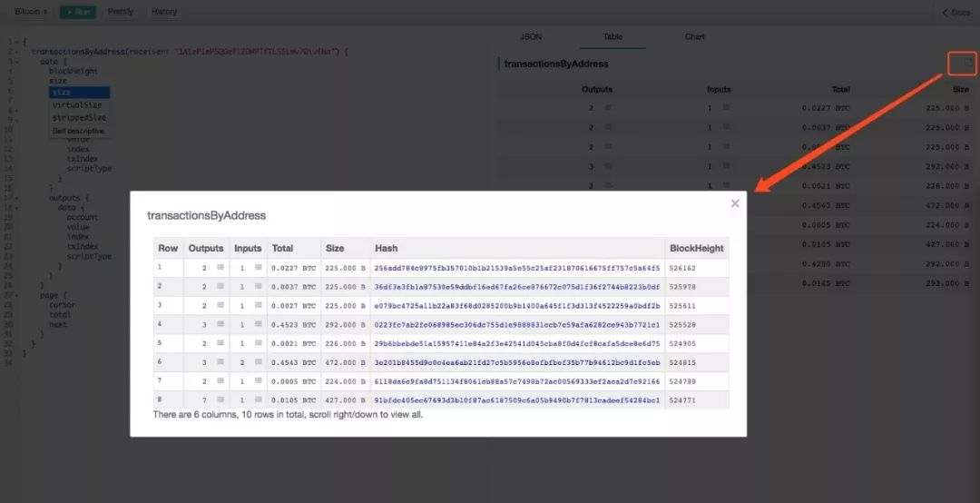Collapse transactionsByAddress block at line 2
Viewport: 980px width, 503px height.
coord(17,52)
